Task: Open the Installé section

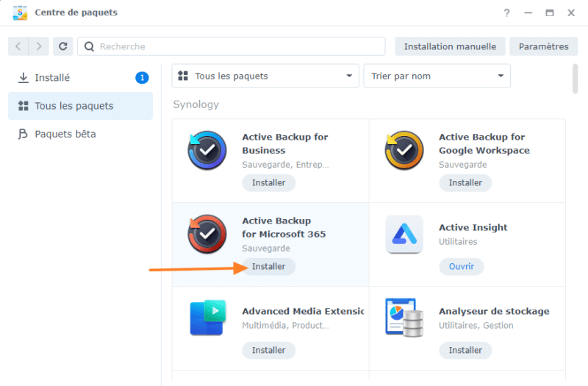Action: point(80,78)
